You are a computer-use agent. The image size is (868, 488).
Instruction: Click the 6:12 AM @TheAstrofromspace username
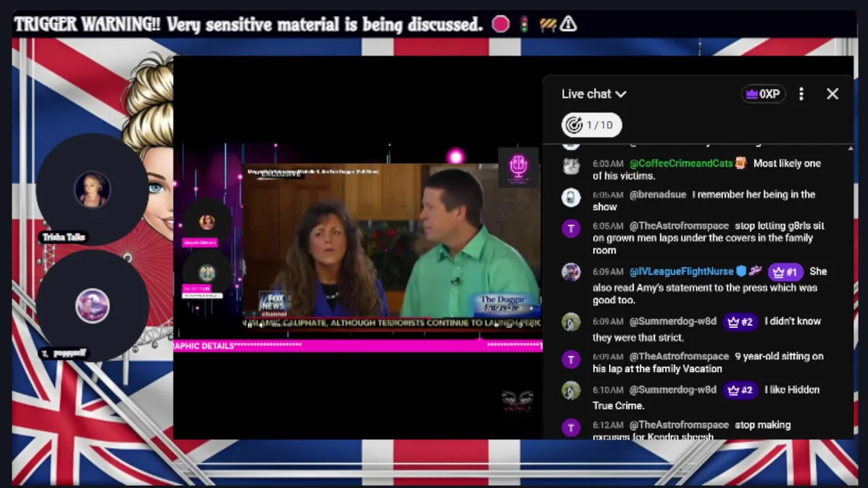[x=679, y=425]
